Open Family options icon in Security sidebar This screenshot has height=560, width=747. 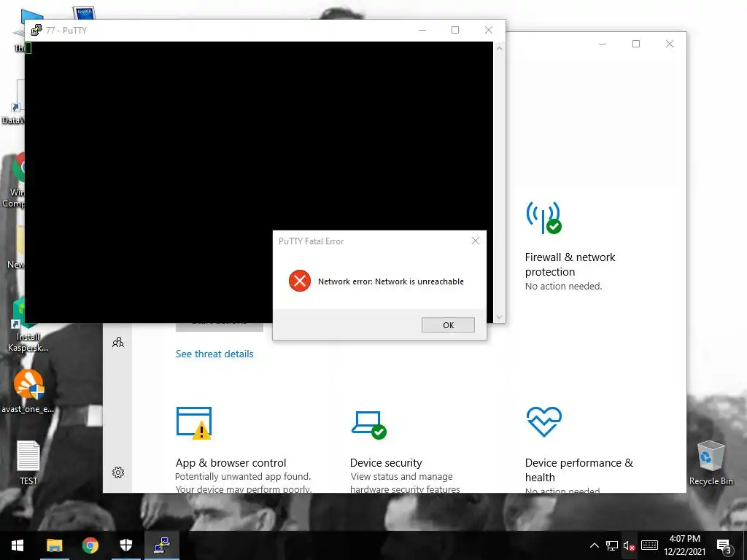click(118, 343)
